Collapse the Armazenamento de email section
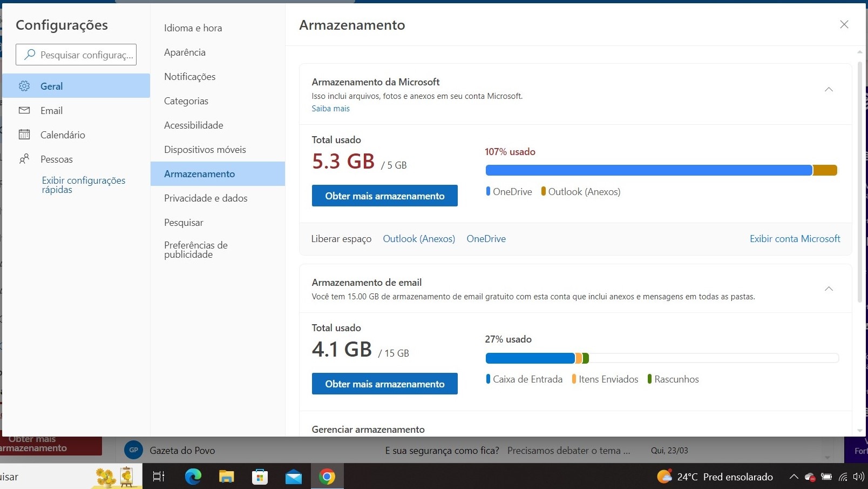 point(829,289)
